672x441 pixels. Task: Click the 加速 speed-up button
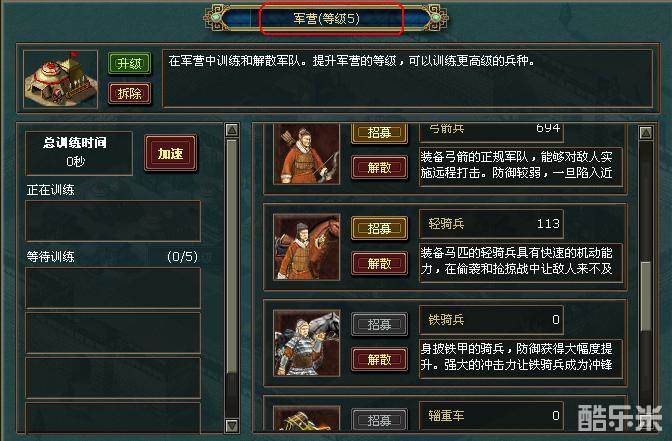171,153
